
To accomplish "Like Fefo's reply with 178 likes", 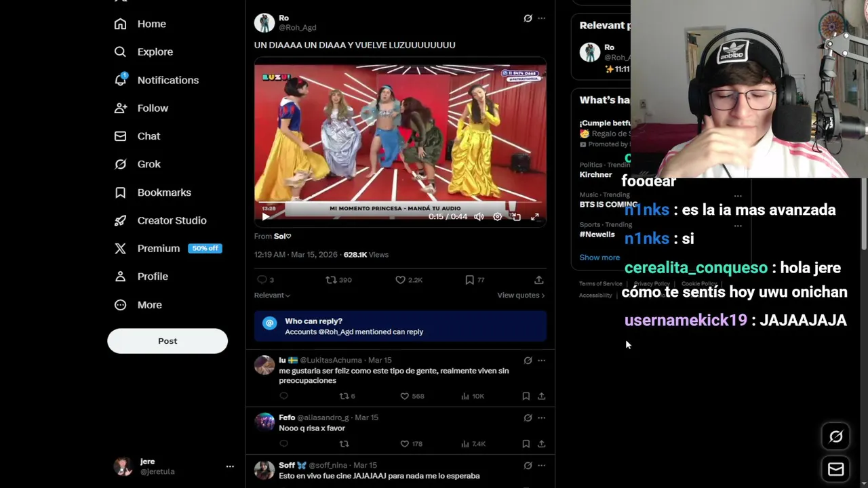I will point(404,444).
